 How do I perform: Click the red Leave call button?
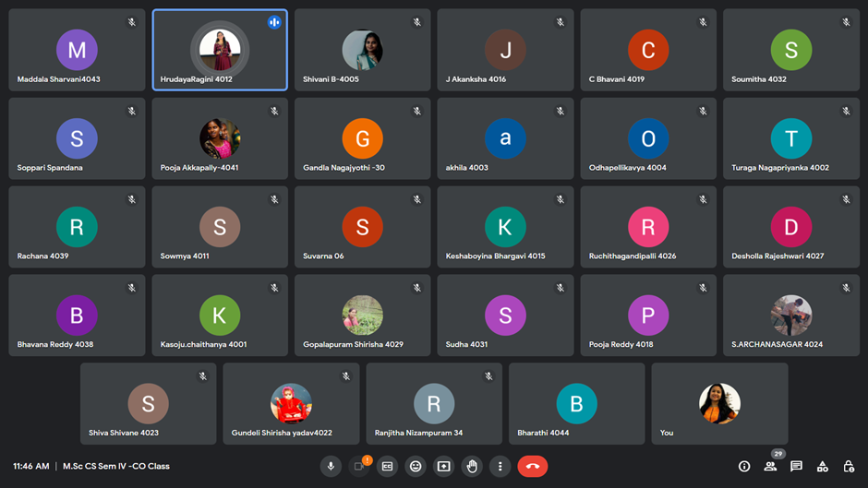pyautogui.click(x=533, y=467)
